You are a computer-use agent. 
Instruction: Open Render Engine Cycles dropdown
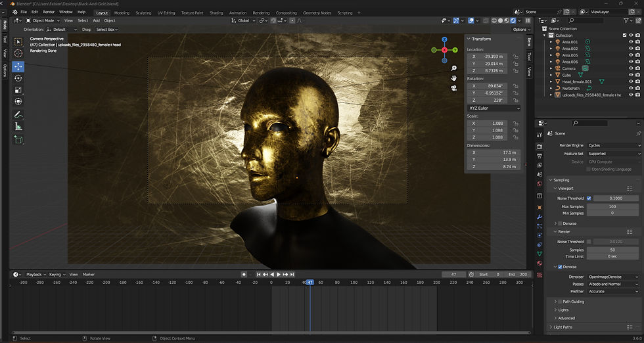click(614, 145)
